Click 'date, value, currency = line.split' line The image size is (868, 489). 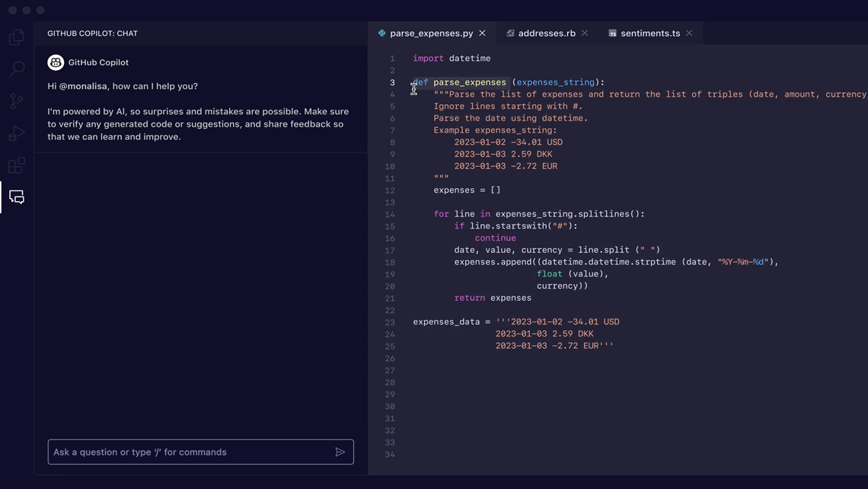pos(557,251)
